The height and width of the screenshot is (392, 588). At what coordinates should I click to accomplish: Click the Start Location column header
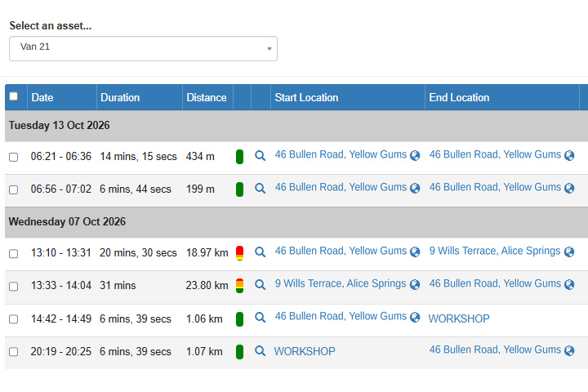348,97
